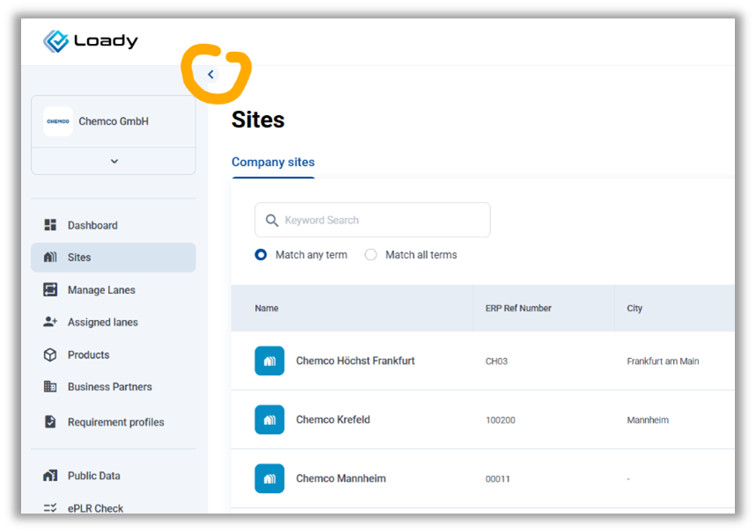Click the Sites page heading
The image size is (756, 532).
point(258,120)
